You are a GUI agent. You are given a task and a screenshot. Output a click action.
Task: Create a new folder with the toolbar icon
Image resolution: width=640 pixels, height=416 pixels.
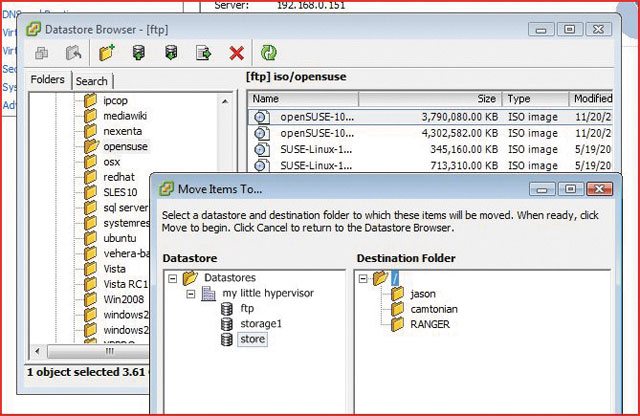(x=107, y=53)
